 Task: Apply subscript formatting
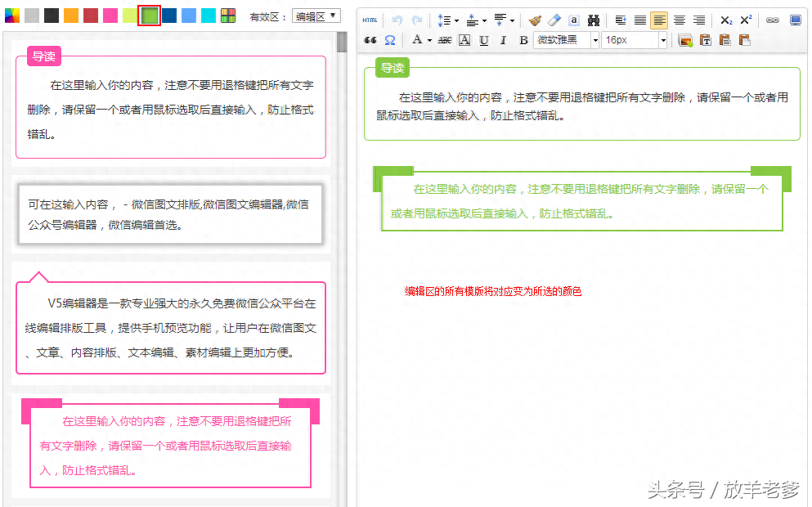click(x=726, y=20)
